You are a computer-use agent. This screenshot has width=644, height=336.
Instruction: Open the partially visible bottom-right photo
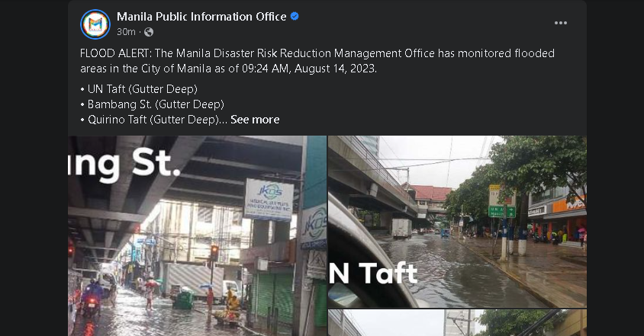[457, 323]
